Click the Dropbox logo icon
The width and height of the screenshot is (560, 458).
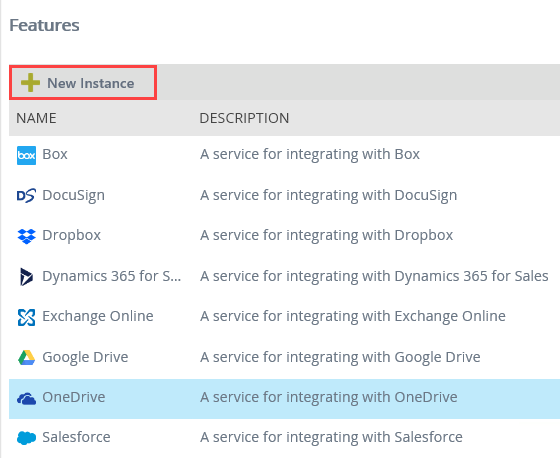click(x=26, y=236)
